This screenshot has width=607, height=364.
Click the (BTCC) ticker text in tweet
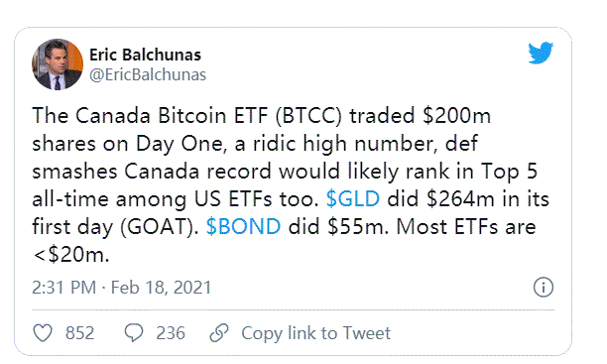pyautogui.click(x=308, y=116)
